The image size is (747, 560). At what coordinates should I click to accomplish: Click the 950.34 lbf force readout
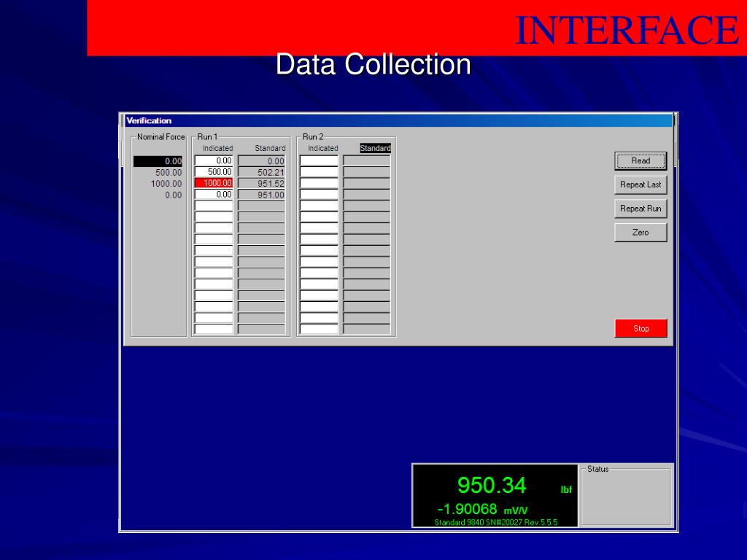(x=492, y=486)
